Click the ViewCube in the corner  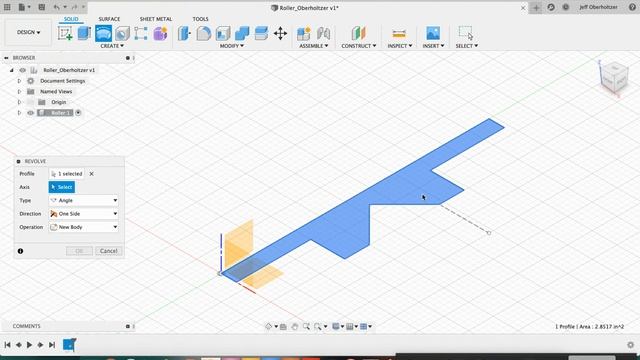[613, 78]
